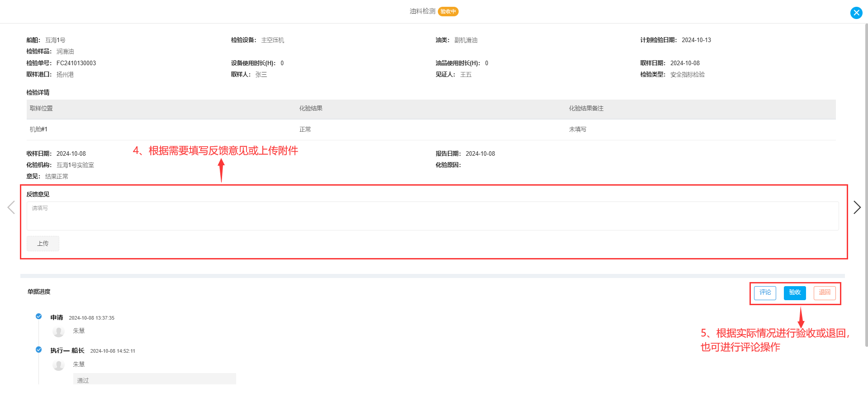Image resolution: width=868 pixels, height=412 pixels.
Task: Click the 取样日期 label
Action: coord(653,63)
